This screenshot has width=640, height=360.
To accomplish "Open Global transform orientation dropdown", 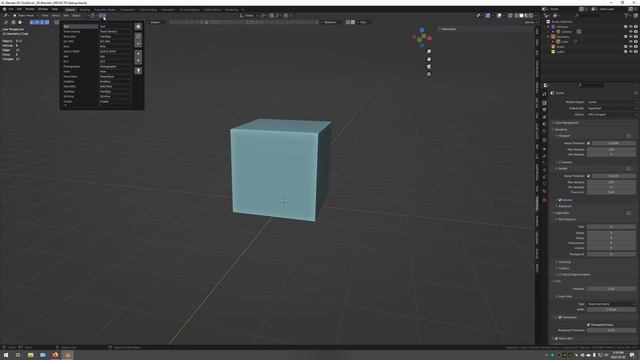I will click(249, 16).
